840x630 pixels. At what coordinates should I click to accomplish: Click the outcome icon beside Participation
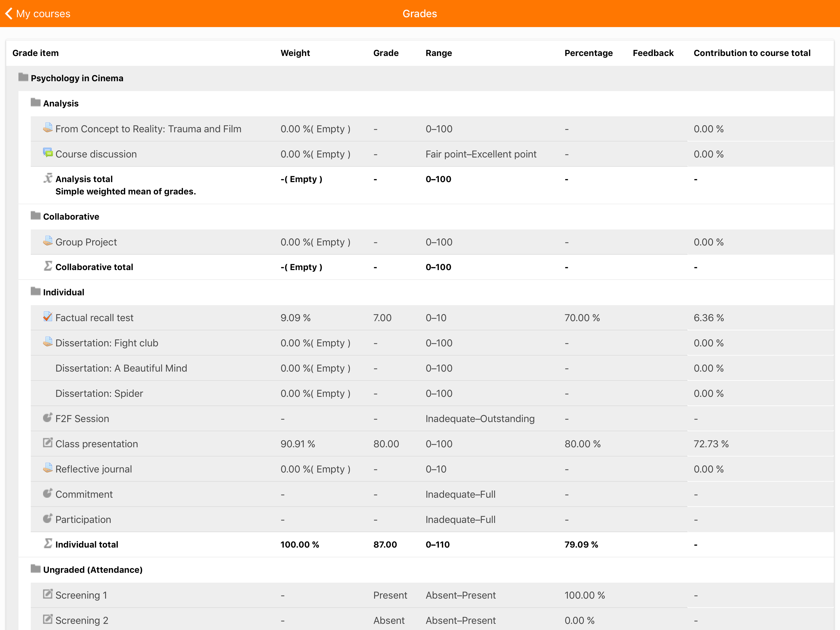coord(48,518)
